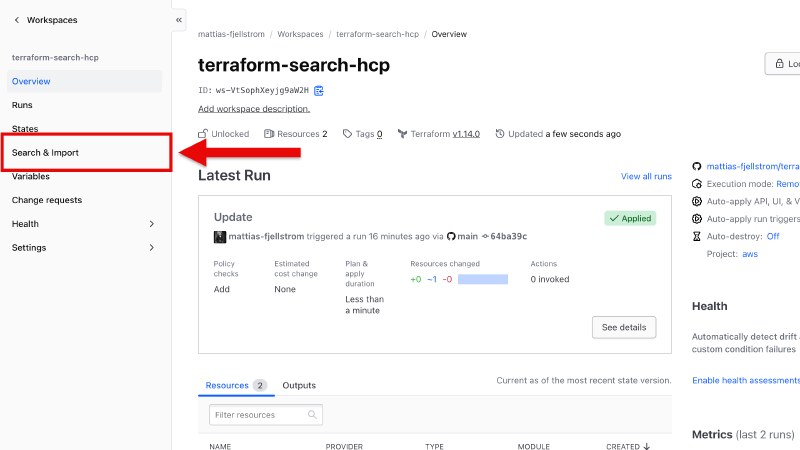Click NAME column header

pyautogui.click(x=220, y=446)
